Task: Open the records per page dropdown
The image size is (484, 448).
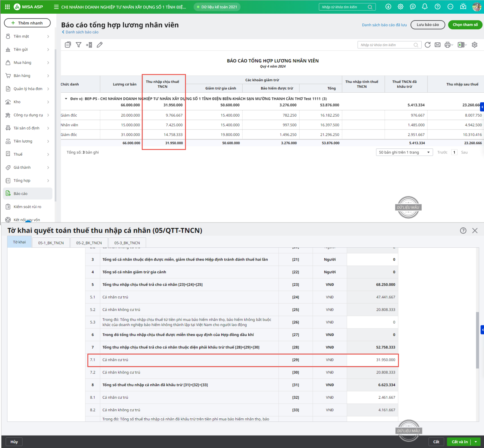Action: click(x=404, y=152)
